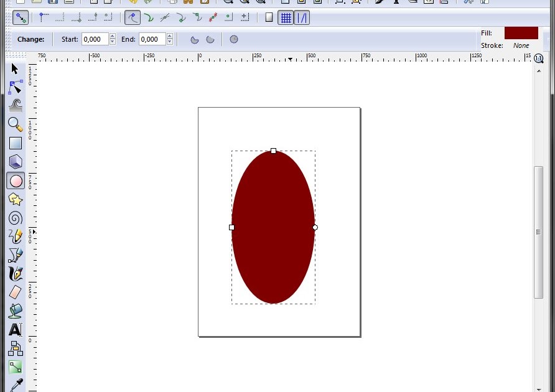The image size is (555, 392).
Task: Click the vertical scrollbar thumb
Action: click(x=538, y=231)
